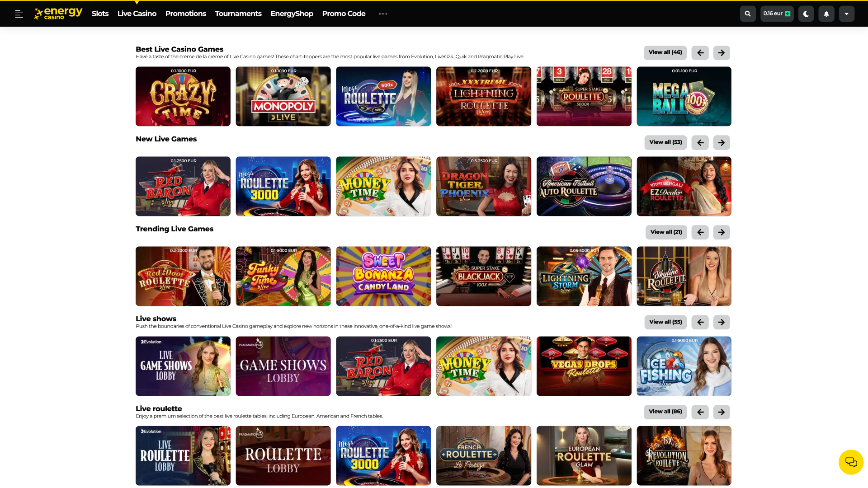Click View all (86) for Live roulette
Image resolution: width=868 pixels, height=488 pixels.
click(x=665, y=412)
